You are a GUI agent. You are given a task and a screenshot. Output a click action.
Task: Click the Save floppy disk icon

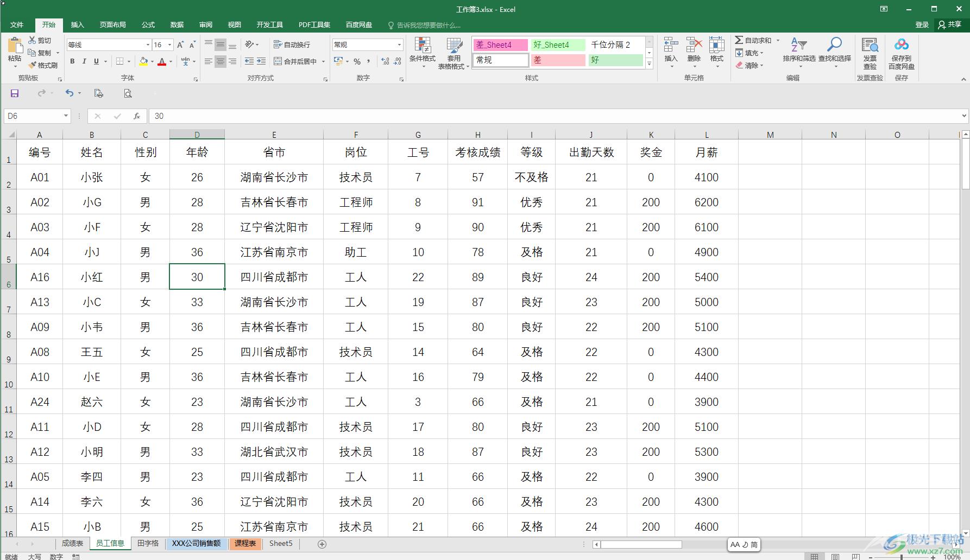[x=15, y=93]
